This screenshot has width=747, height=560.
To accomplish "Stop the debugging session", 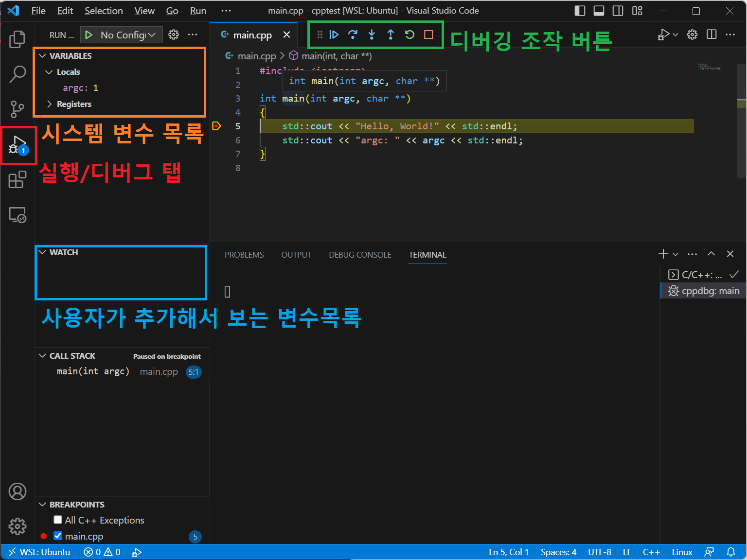I will [428, 35].
